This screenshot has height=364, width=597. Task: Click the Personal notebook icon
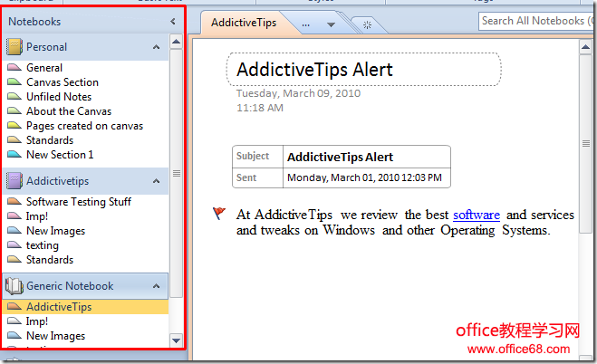[14, 47]
